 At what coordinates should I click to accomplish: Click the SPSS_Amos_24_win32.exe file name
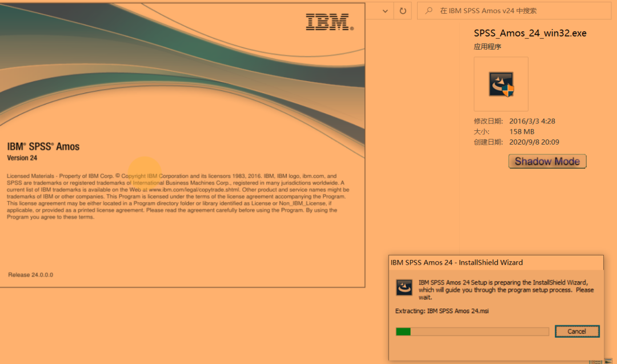(x=530, y=33)
